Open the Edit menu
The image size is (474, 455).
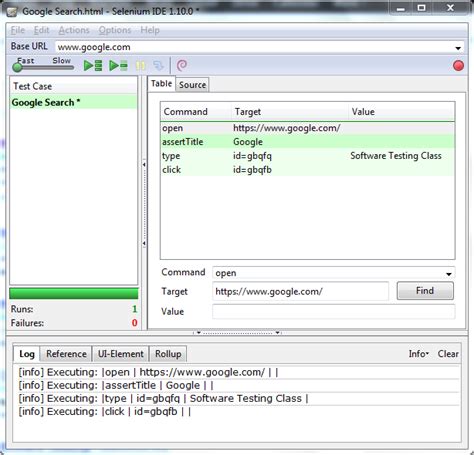[x=41, y=30]
